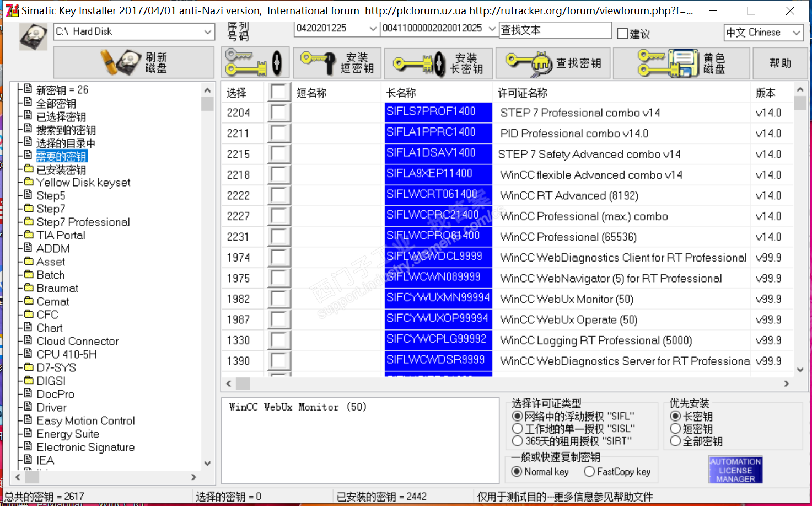
Task: Select Easy Motion Control in the tree
Action: pos(85,420)
